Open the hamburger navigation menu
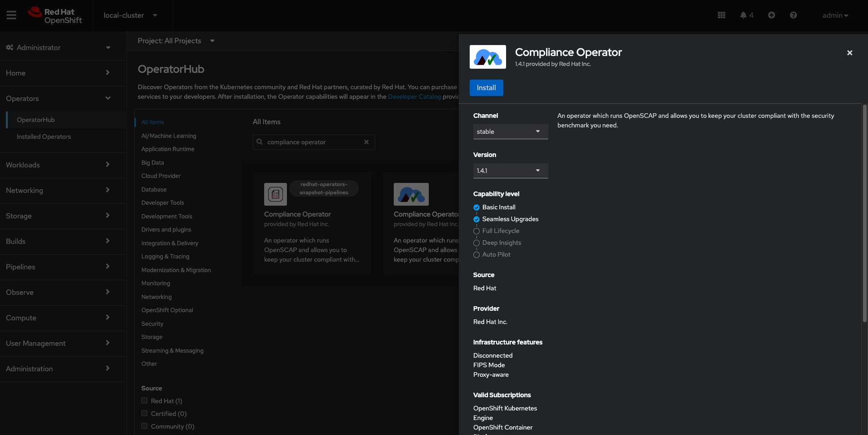Screen dimensions: 868x435 pyautogui.click(x=11, y=15)
